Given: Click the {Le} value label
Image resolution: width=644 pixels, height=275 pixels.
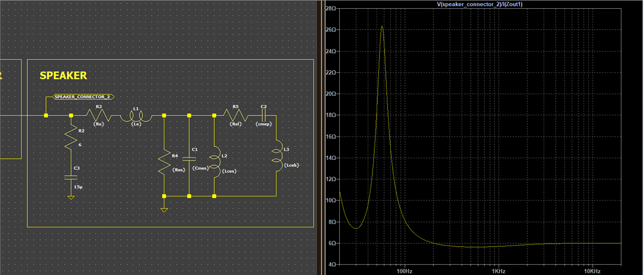Looking at the screenshot, I should tap(136, 124).
